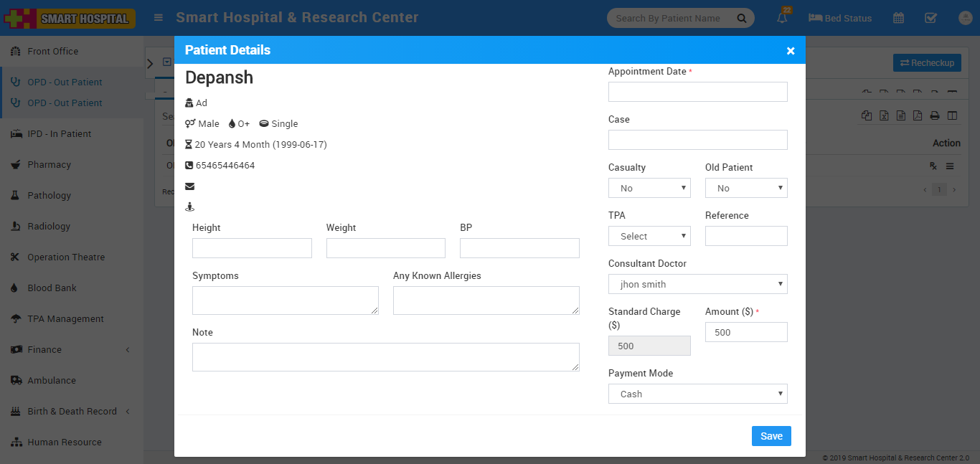
Task: Click the tasks checklist icon near profile
Action: click(x=931, y=18)
